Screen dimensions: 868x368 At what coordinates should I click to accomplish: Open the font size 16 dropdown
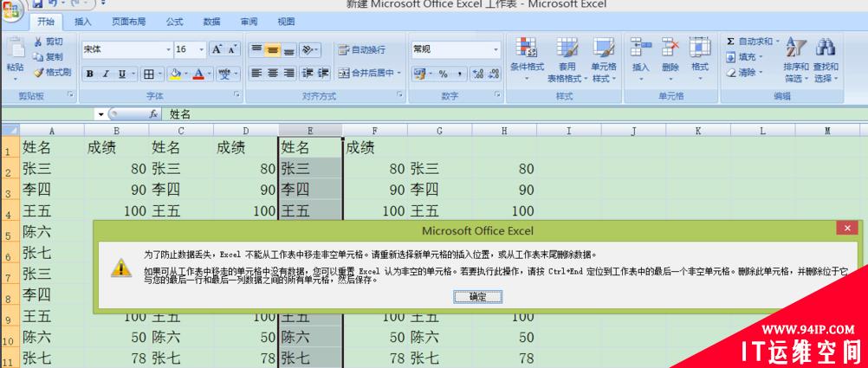tap(202, 50)
